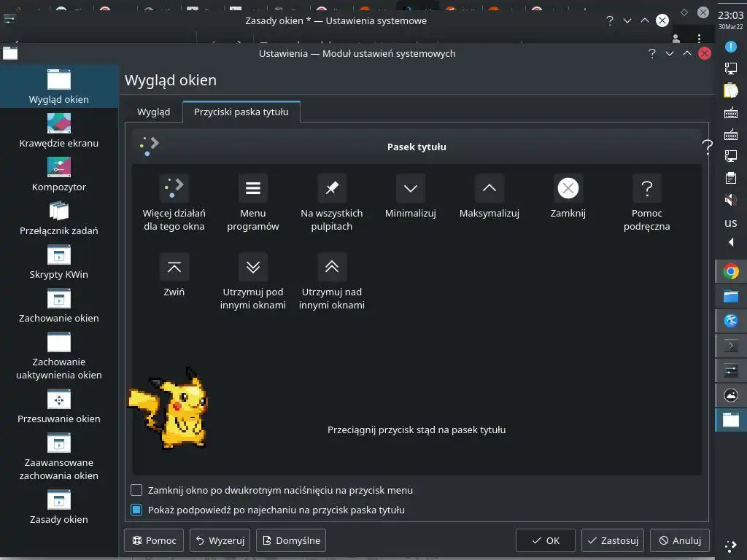Open the Zachowanie okien module
747x560 pixels.
[x=58, y=306]
